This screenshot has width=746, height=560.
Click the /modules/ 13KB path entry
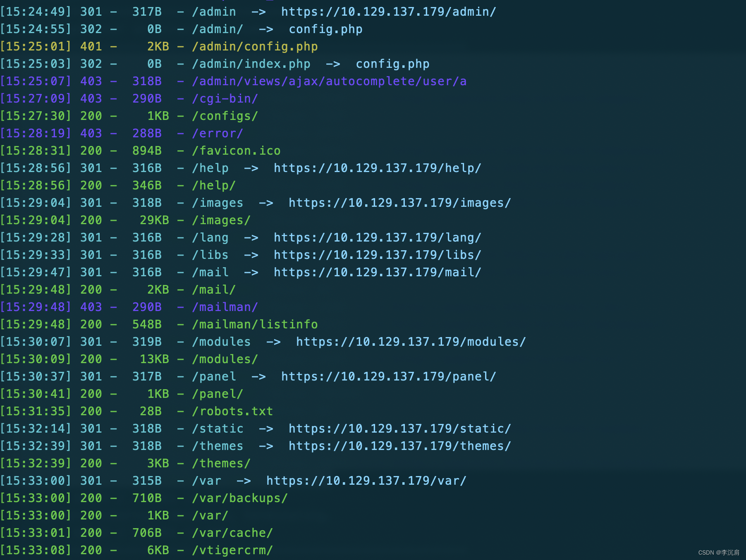pos(225,359)
